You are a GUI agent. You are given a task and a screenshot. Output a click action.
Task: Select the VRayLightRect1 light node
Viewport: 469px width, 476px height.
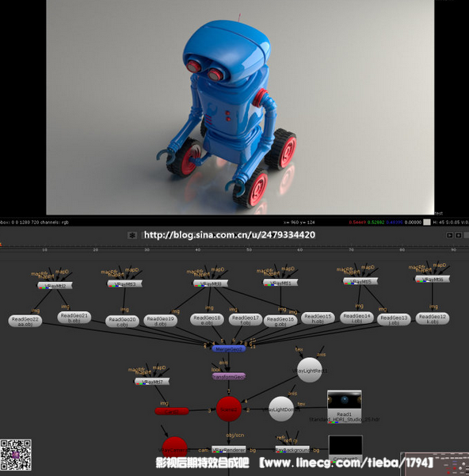pos(309,371)
